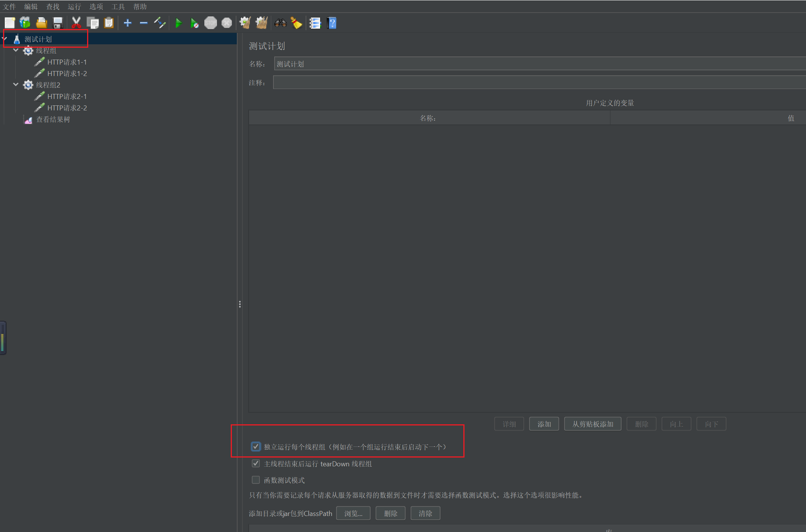Open Search with the binoculars icon
806x532 pixels.
[x=280, y=23]
